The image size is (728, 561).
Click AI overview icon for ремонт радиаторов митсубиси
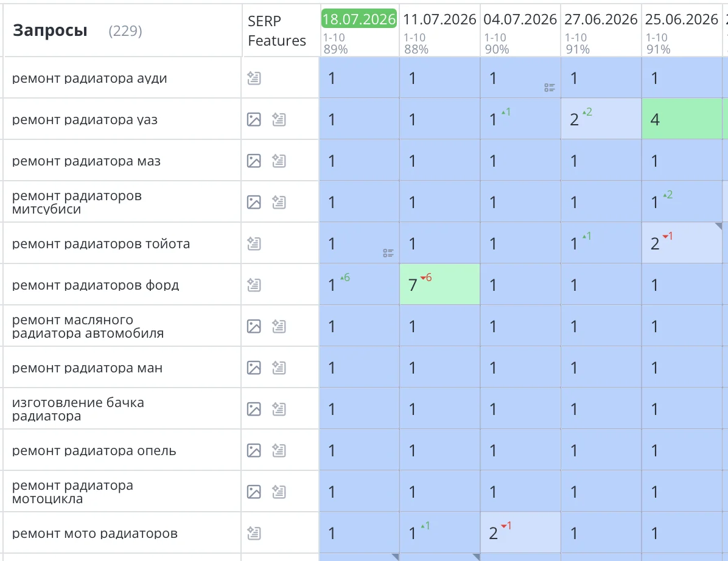[x=279, y=202]
